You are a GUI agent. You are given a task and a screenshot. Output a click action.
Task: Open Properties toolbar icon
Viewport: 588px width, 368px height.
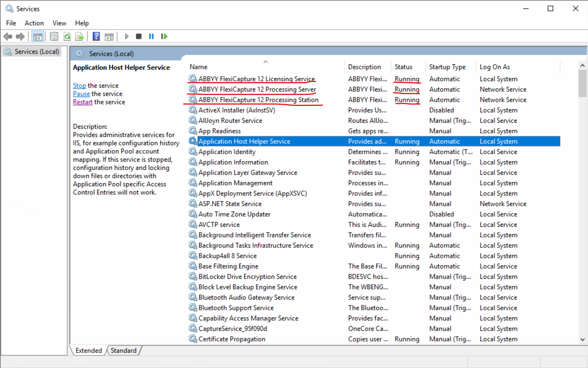[x=54, y=37]
